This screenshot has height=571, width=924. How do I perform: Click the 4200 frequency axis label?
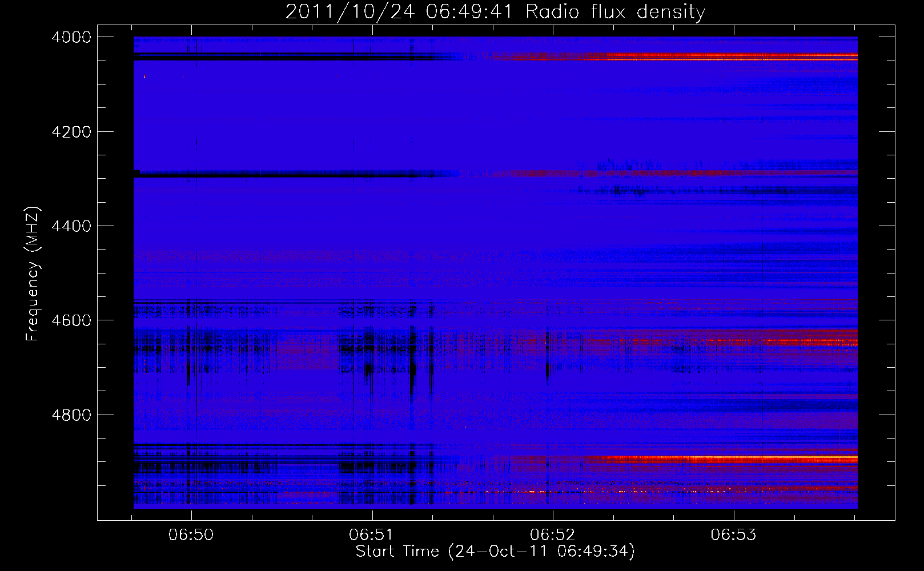coord(71,132)
